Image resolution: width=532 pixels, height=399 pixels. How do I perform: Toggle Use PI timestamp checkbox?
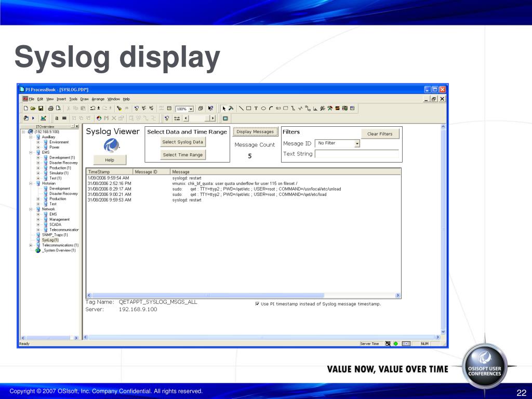257,303
